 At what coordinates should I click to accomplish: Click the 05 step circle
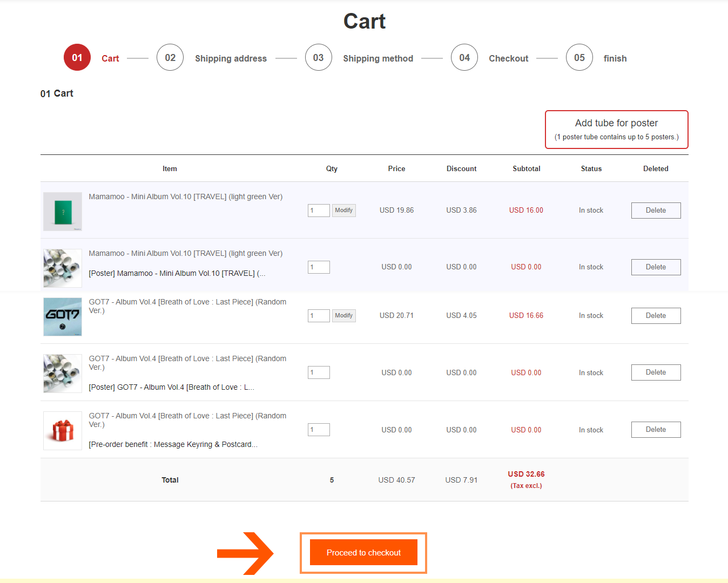579,57
